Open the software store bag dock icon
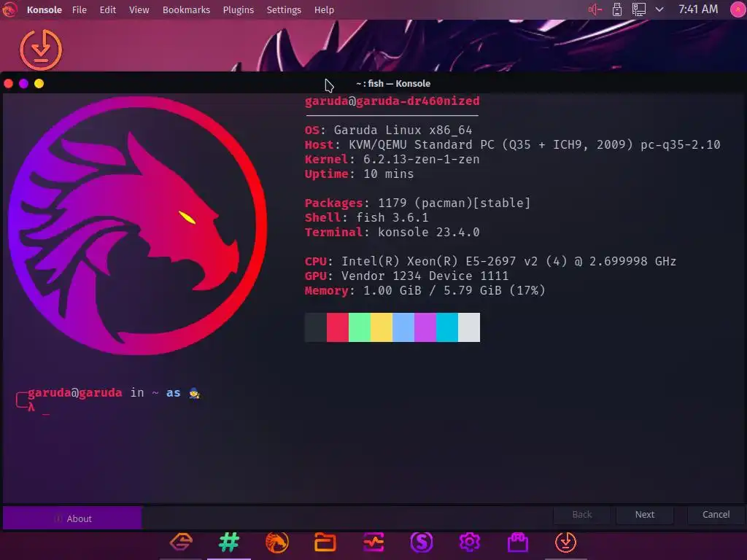Viewport: 747px width, 560px height. click(x=518, y=542)
